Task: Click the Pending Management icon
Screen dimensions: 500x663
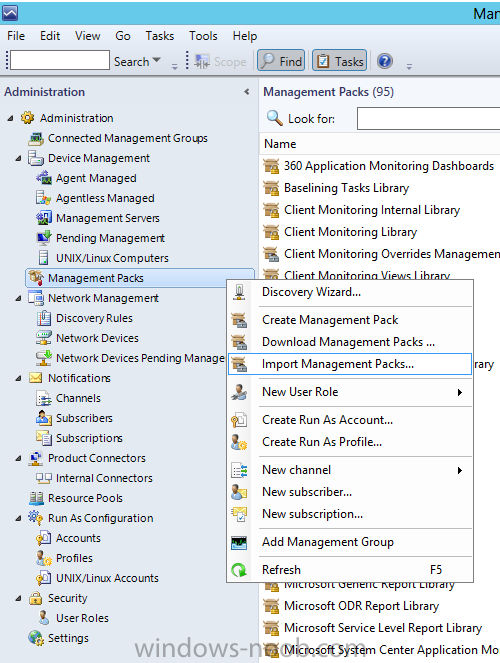Action: [x=44, y=238]
